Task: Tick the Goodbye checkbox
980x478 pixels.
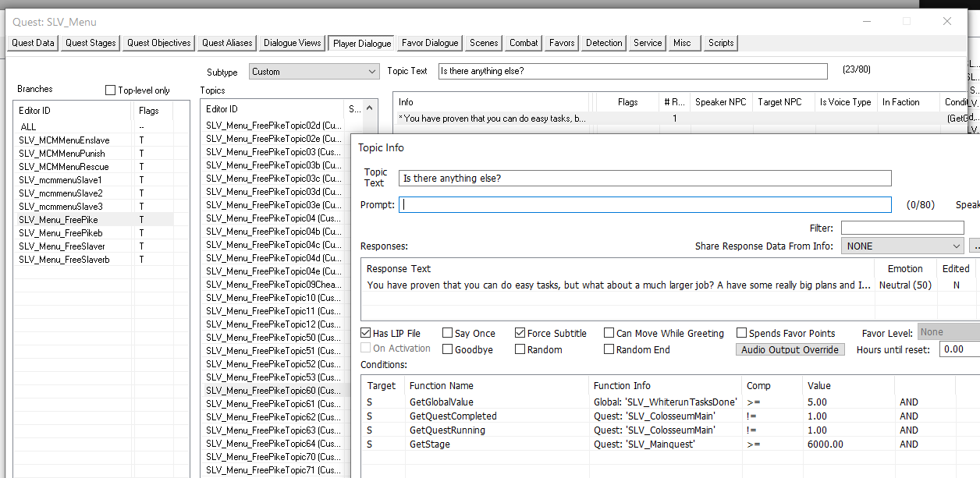Action: tap(448, 349)
